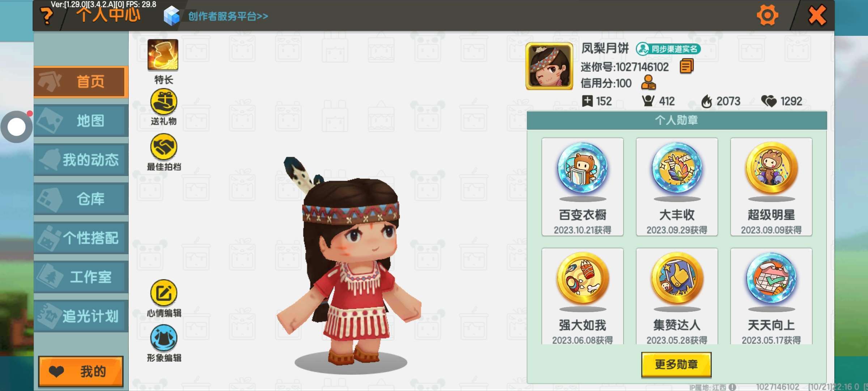Go to the 追光计划 tab
868x391 pixels.
[81, 316]
